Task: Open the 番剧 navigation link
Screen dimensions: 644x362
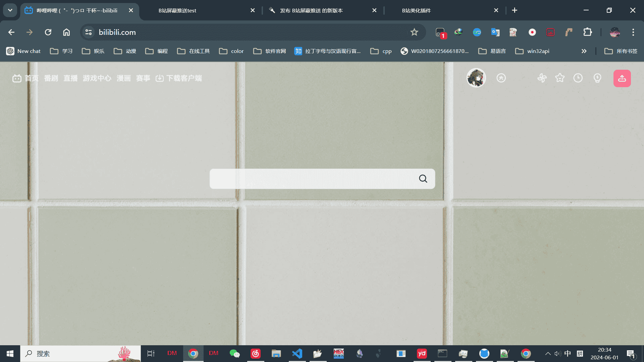Action: (51, 78)
